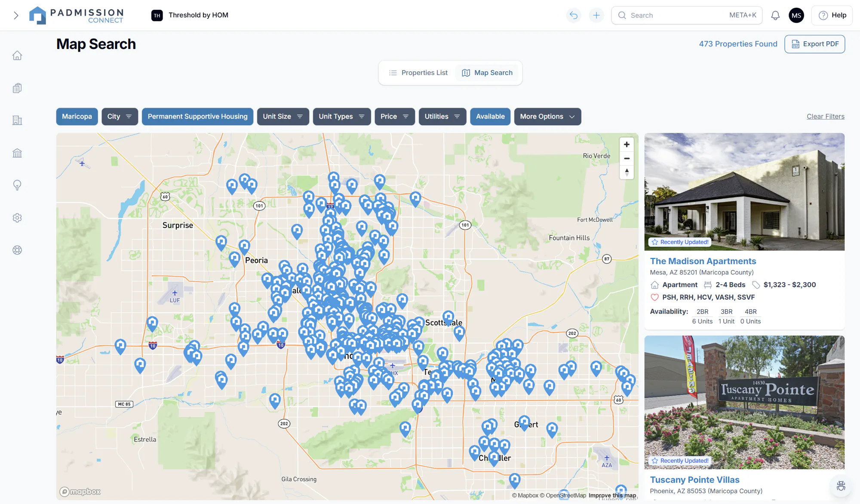860x504 pixels.
Task: Reset the map compass bearing
Action: point(627,172)
